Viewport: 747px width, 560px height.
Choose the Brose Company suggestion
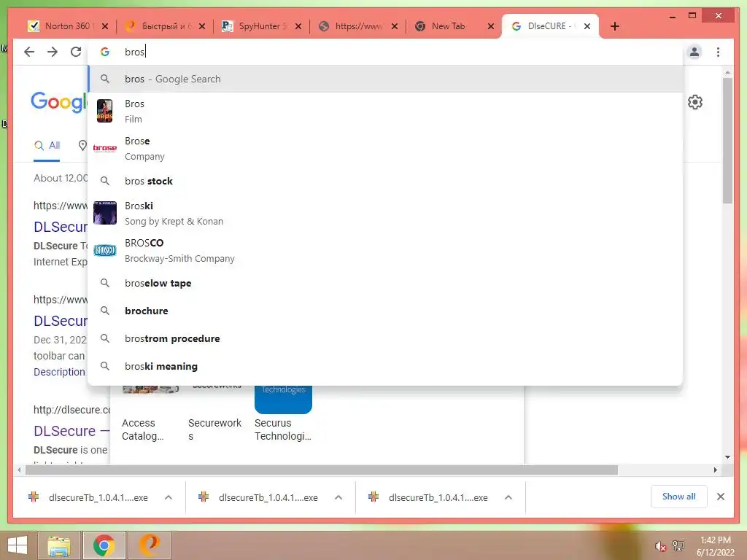[x=385, y=149]
